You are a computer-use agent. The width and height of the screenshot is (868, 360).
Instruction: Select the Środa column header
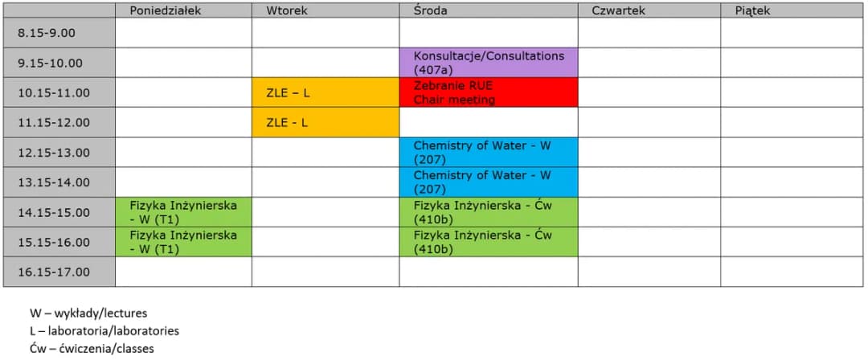coord(430,10)
